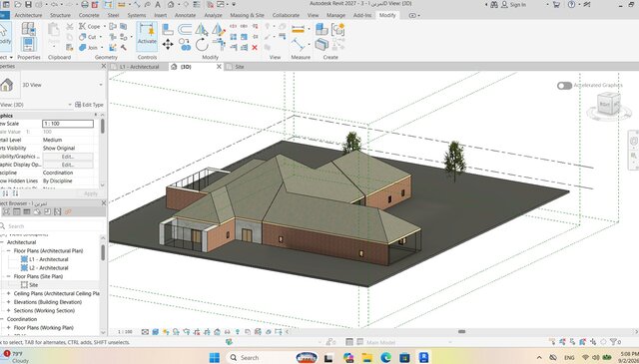Select the Mirror Pick Axis tool
Image resolution: width=639 pixels, height=364 pixels.
[202, 29]
